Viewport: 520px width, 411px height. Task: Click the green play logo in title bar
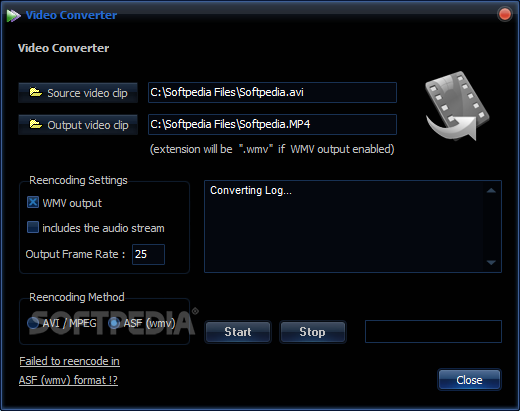tap(13, 15)
